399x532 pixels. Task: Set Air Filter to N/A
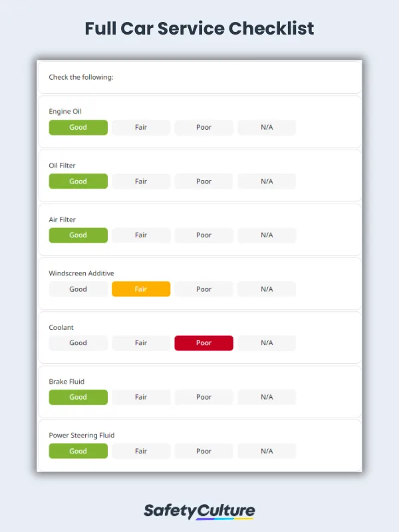267,235
